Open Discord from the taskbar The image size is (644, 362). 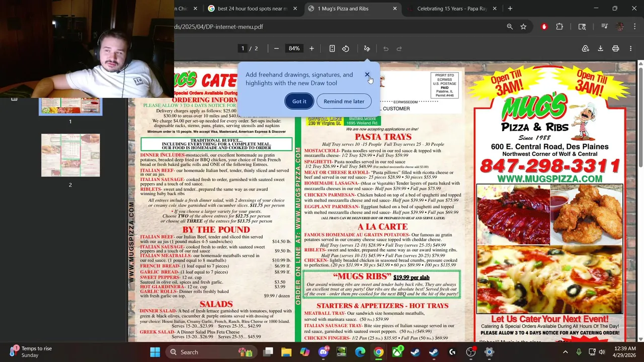tap(324, 352)
